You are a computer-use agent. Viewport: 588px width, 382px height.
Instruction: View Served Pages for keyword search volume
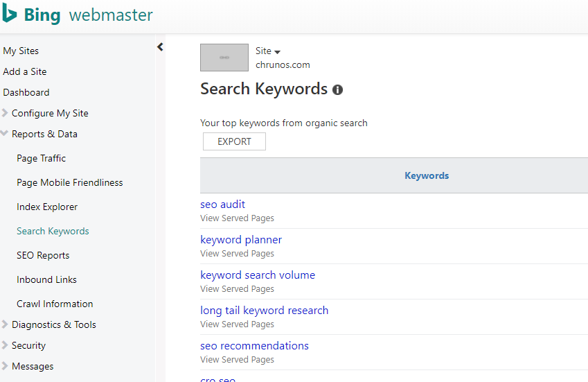pyautogui.click(x=237, y=288)
